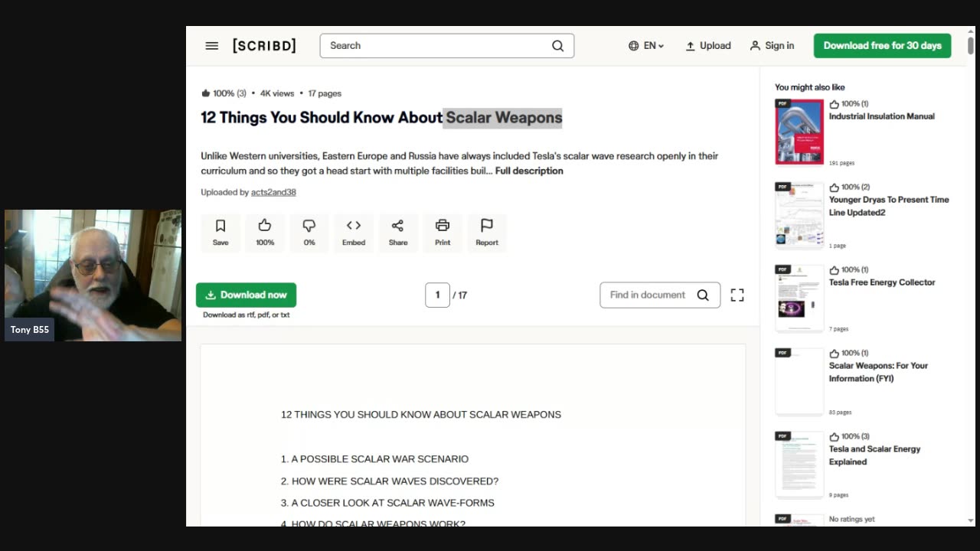Open the Tesla and Scalar Energy Explained thumbnail
980x551 pixels.
(799, 465)
